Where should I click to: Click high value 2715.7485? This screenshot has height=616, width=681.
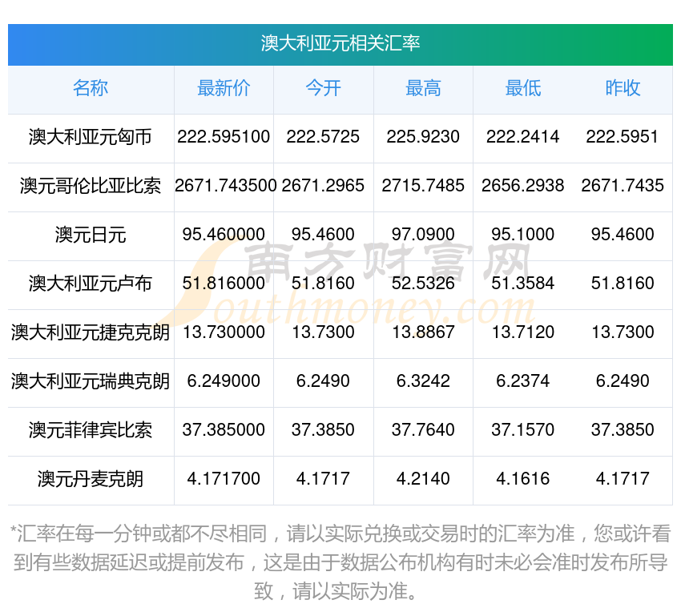click(x=423, y=186)
